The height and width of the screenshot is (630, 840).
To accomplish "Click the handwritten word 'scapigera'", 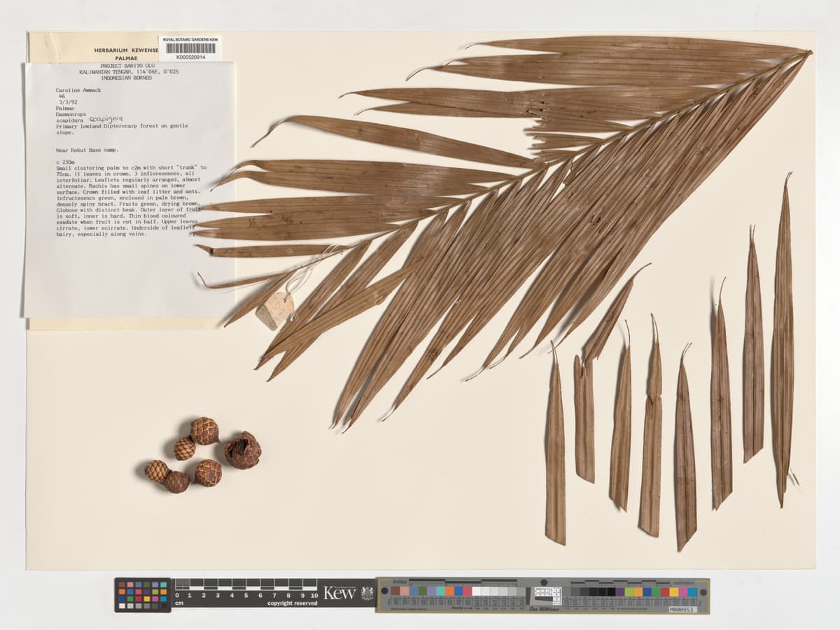I will point(106,118).
